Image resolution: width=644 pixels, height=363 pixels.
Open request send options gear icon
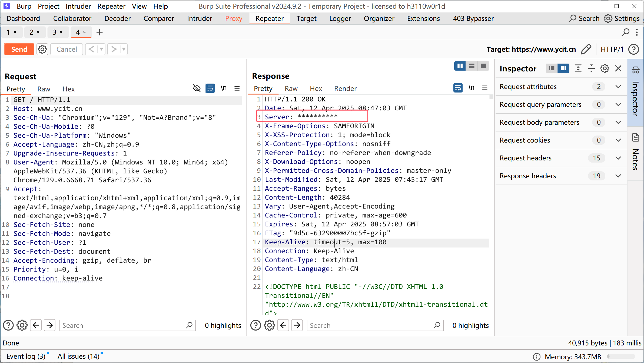[x=42, y=49]
